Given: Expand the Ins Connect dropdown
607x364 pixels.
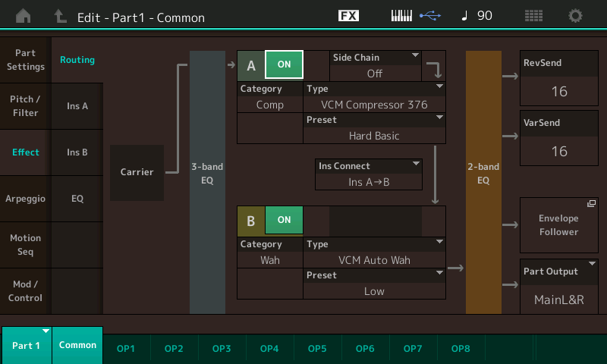Looking at the screenshot, I should point(369,174).
